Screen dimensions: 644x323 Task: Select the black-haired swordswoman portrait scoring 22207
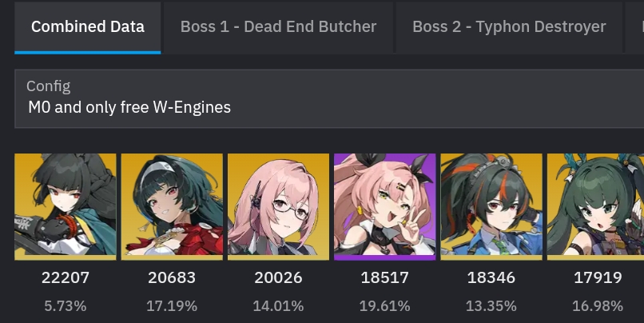click(x=66, y=207)
